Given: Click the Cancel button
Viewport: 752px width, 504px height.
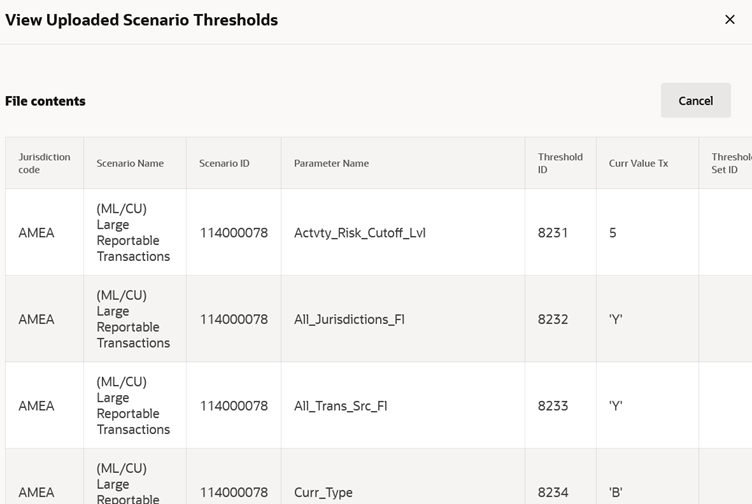Looking at the screenshot, I should [695, 101].
